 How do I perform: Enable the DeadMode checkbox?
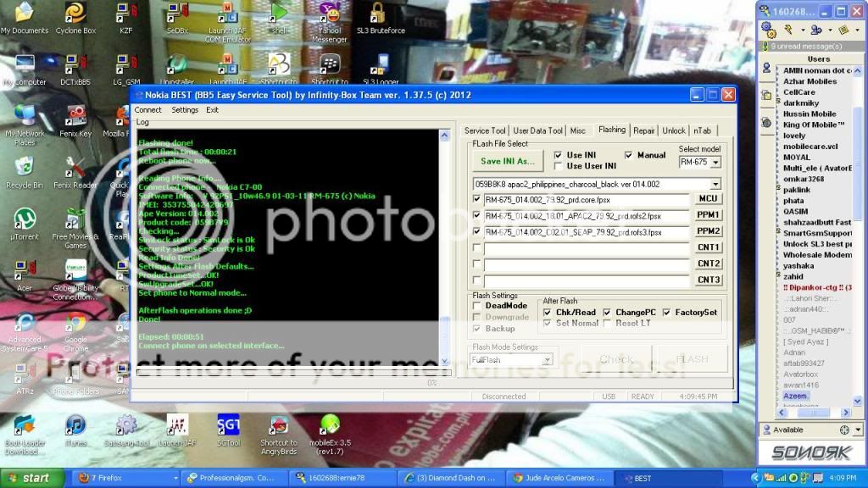477,306
